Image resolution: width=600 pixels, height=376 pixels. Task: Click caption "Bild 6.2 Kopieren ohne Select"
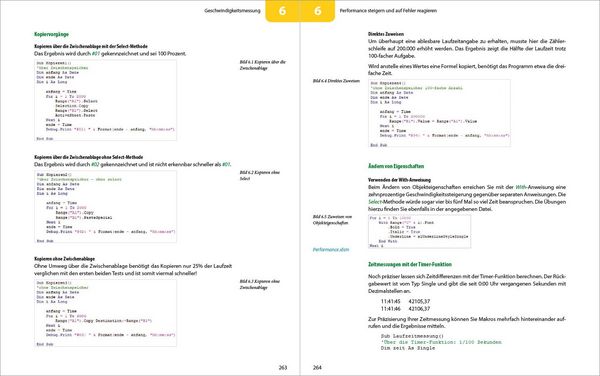coord(260,176)
